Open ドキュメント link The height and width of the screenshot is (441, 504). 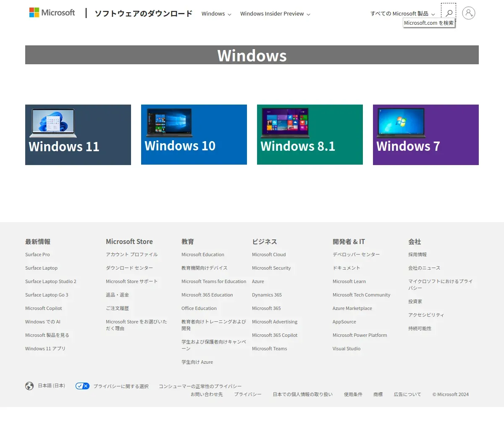point(346,268)
